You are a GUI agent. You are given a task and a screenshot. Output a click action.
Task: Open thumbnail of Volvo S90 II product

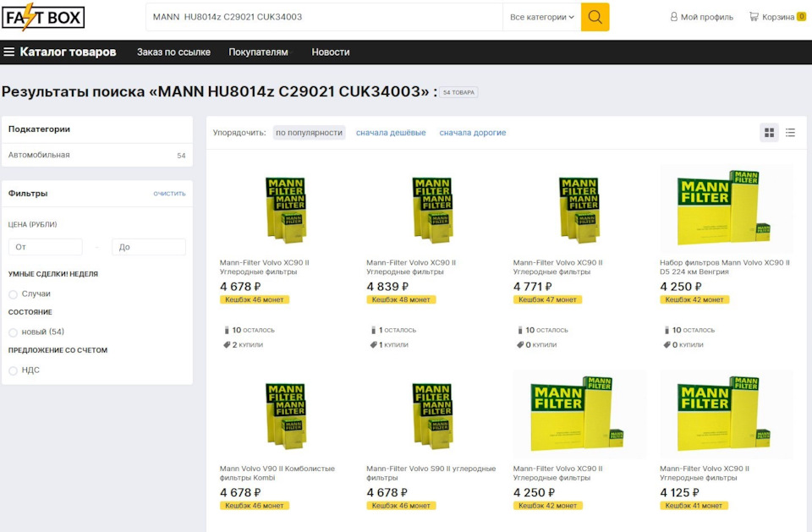(432, 415)
